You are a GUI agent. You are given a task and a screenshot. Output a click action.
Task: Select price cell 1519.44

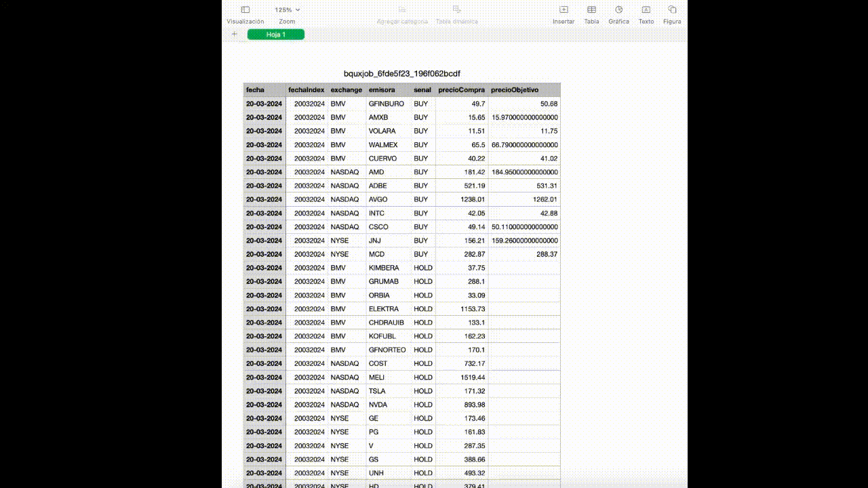[462, 378]
